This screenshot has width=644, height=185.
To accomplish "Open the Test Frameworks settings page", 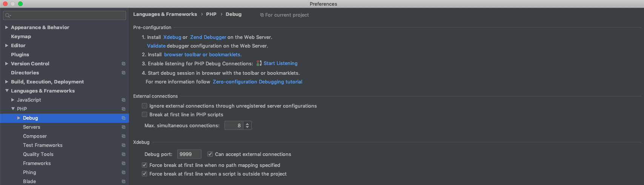I will (x=43, y=145).
